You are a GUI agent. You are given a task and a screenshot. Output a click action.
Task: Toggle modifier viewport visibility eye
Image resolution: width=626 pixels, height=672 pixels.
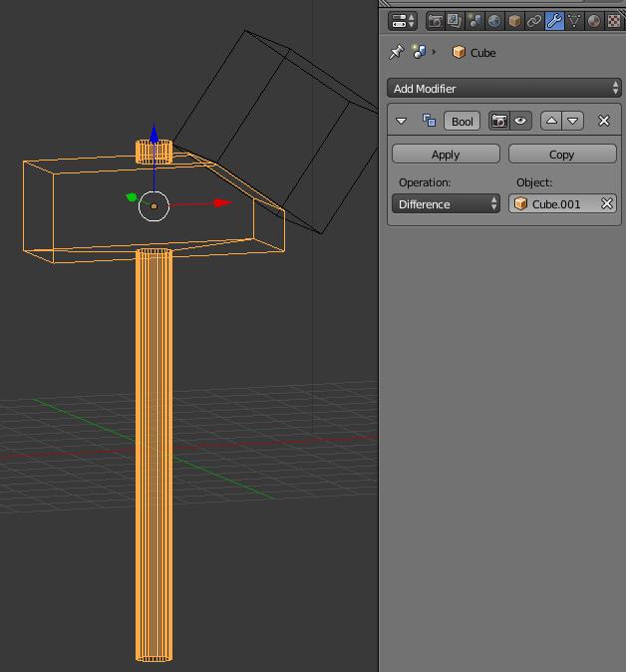click(520, 121)
